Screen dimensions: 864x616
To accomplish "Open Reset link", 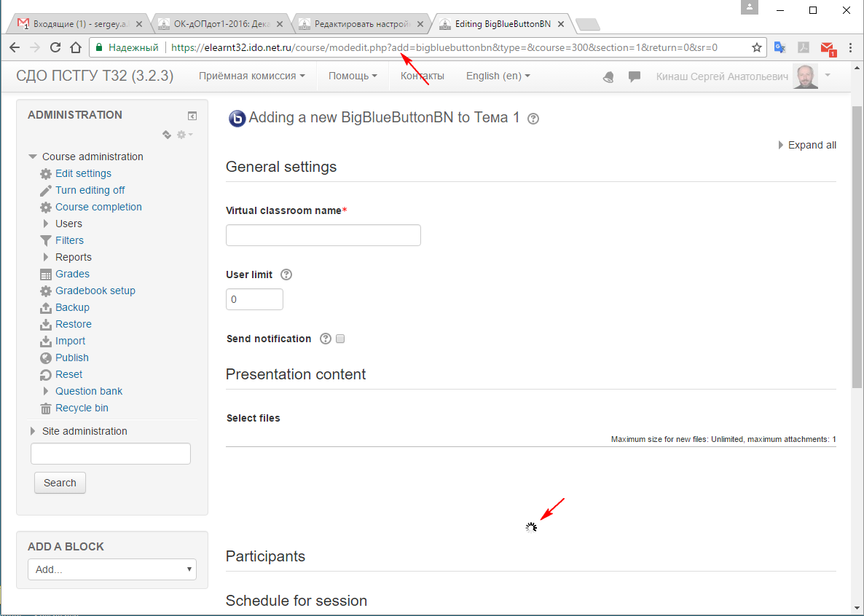I will [x=69, y=375].
